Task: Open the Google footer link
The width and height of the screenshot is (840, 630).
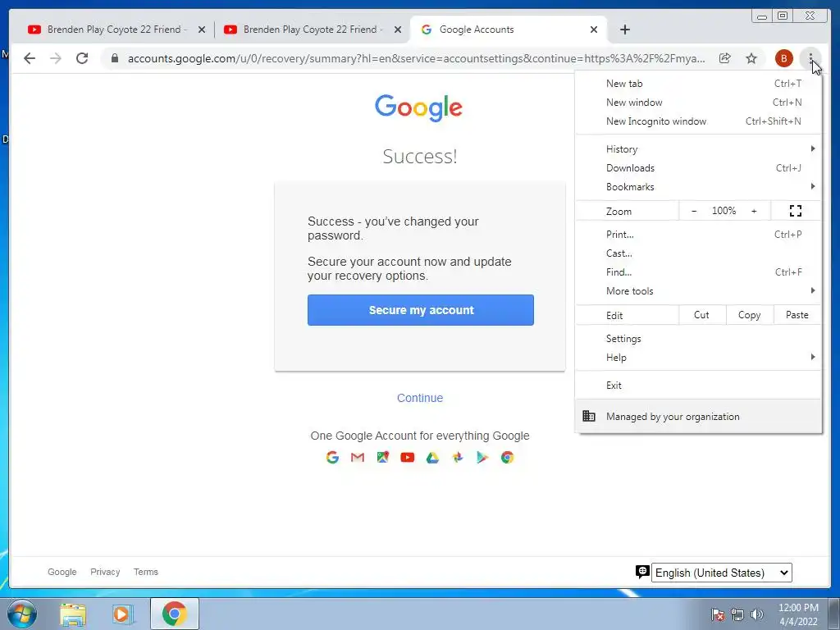Action: pos(62,572)
